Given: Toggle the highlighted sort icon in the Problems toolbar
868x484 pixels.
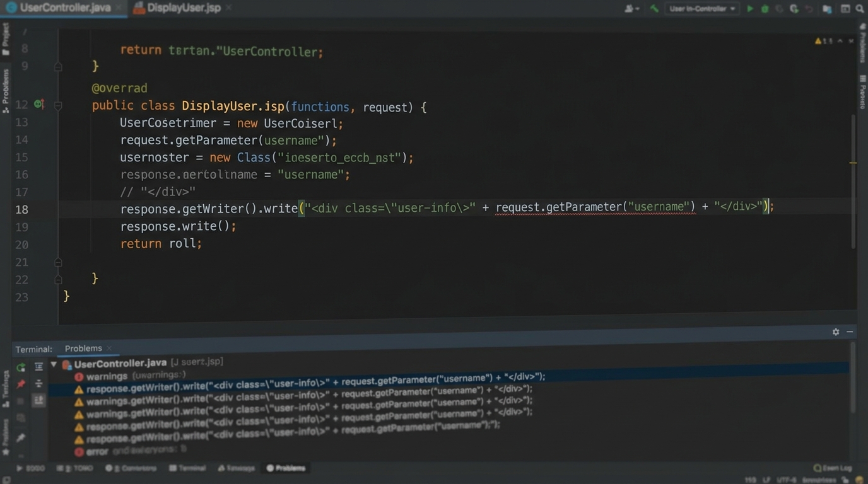Looking at the screenshot, I should coord(38,400).
